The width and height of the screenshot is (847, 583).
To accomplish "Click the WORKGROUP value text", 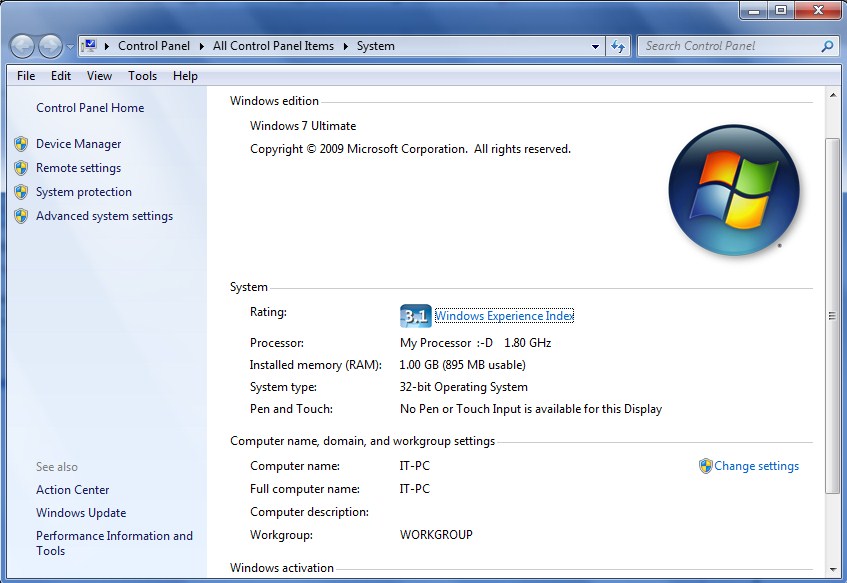I will pos(436,535).
